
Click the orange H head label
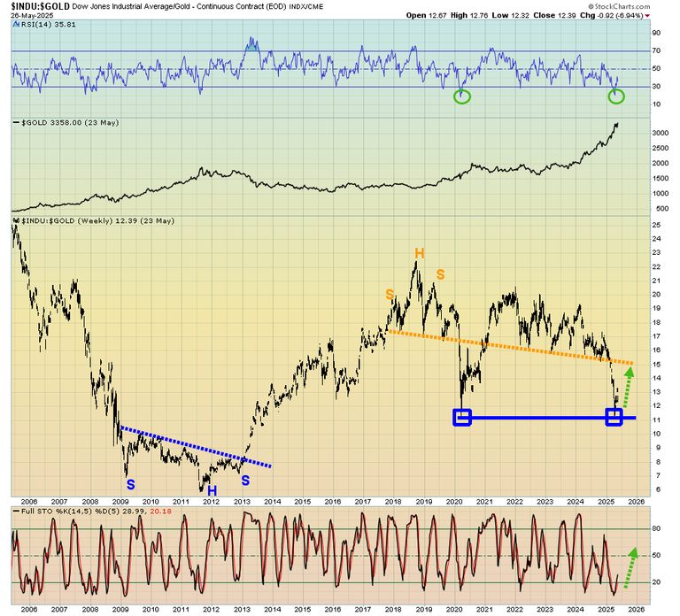pyautogui.click(x=420, y=254)
